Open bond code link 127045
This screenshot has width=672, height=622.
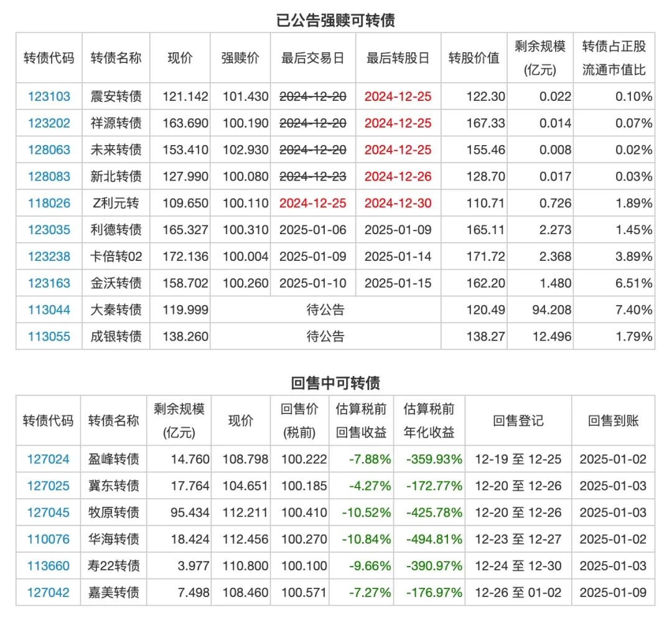pyautogui.click(x=48, y=512)
